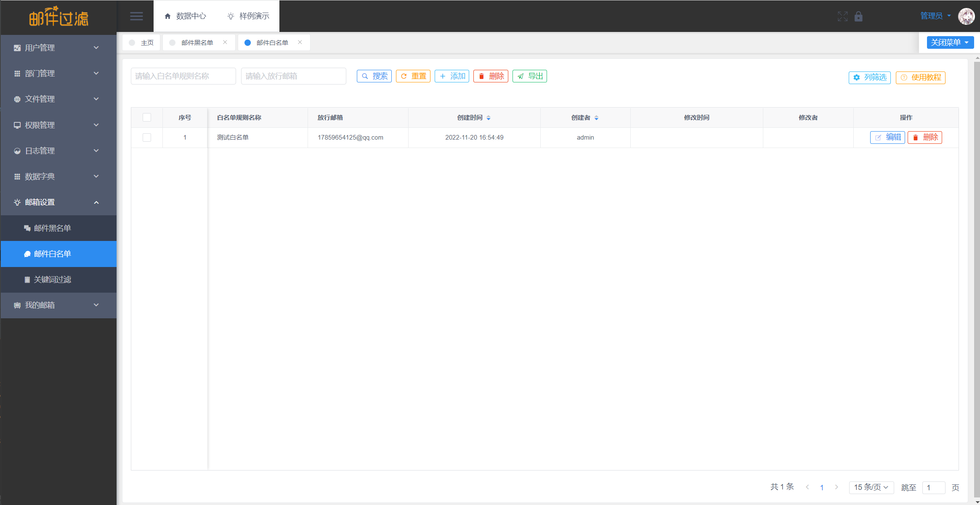This screenshot has width=980, height=505.
Task: Open 关键词过滤 in sidebar
Action: [53, 280]
